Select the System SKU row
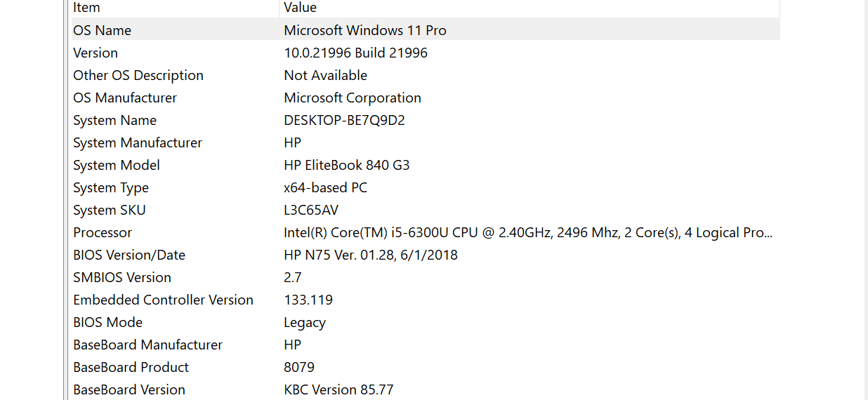The width and height of the screenshot is (868, 400). 110,210
